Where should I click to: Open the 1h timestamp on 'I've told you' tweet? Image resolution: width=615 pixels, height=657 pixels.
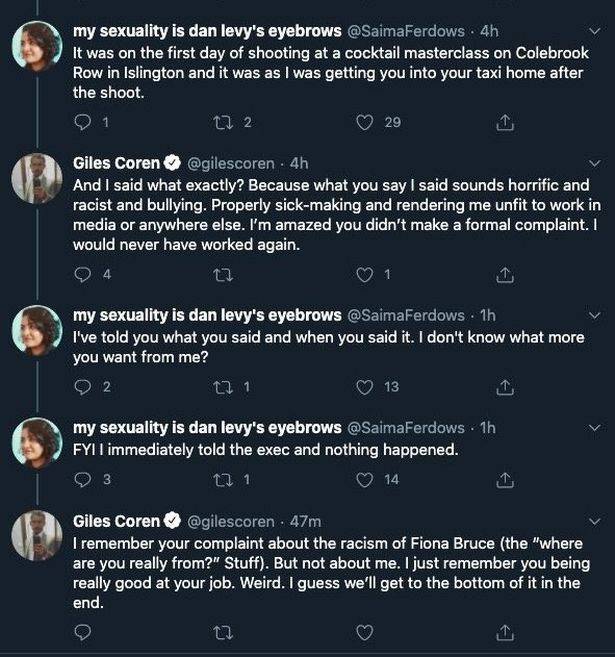[x=488, y=315]
